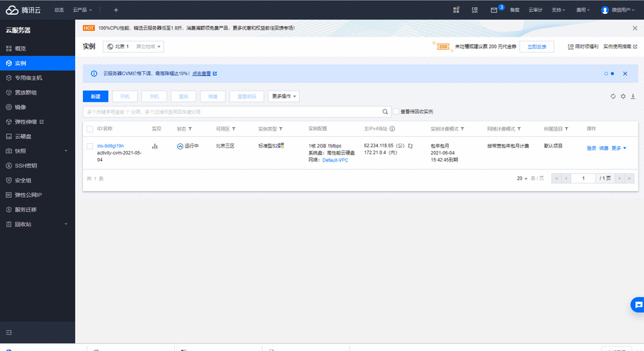Click the search magnifier icon
Viewport: 644px width, 351px height.
[x=385, y=112]
